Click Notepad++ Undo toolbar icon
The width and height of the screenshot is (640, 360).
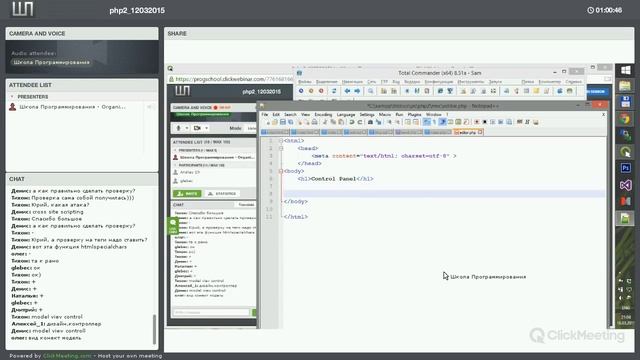[351, 122]
